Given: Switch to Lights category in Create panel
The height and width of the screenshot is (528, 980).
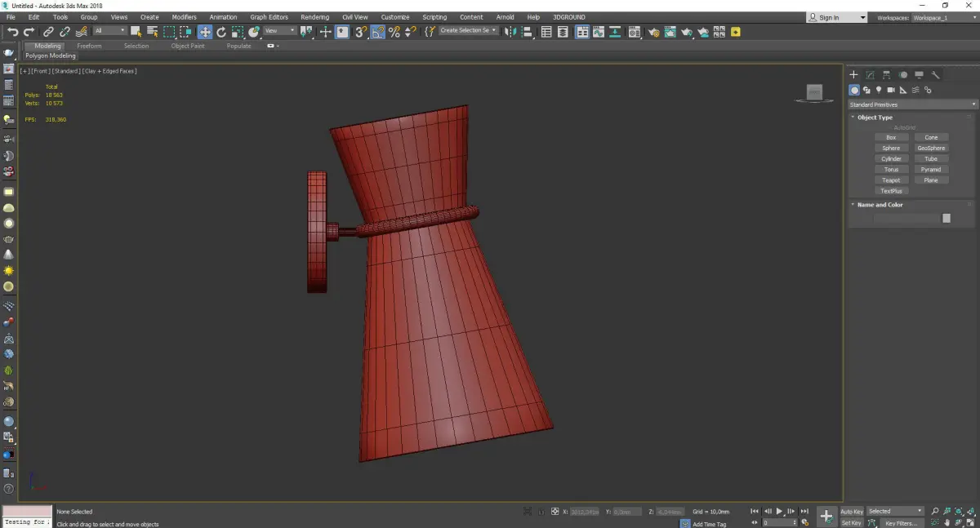Looking at the screenshot, I should (879, 90).
